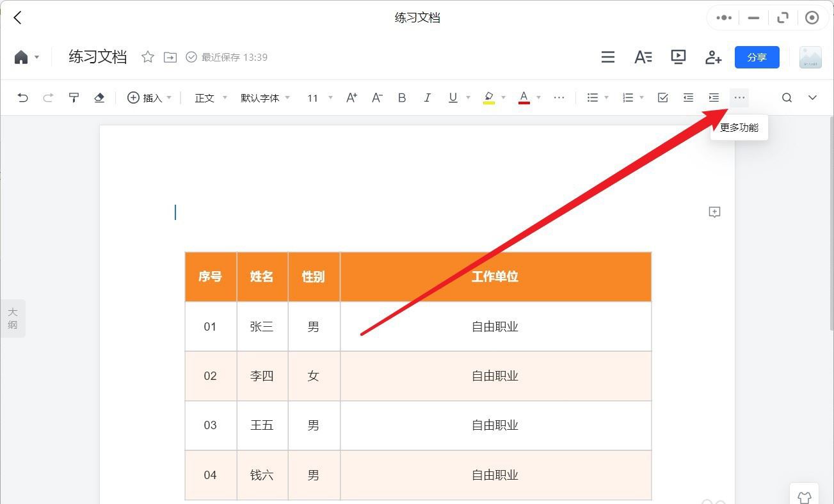
Task: Star the 练习文档 document as favorite
Action: point(148,57)
